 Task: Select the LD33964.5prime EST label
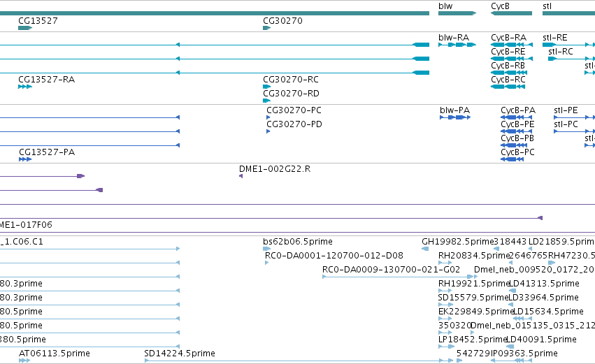pyautogui.click(x=543, y=298)
